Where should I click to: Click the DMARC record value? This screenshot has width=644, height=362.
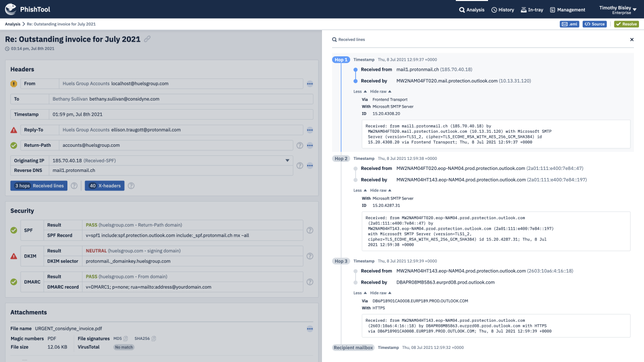pyautogui.click(x=149, y=287)
